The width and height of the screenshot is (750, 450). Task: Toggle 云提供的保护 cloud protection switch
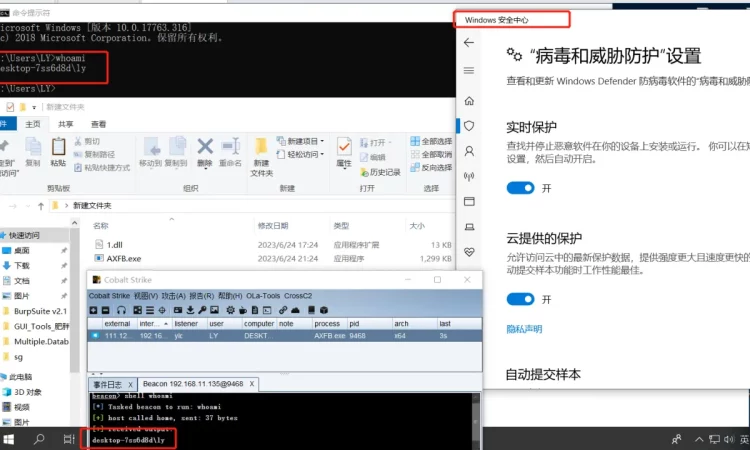pos(520,299)
